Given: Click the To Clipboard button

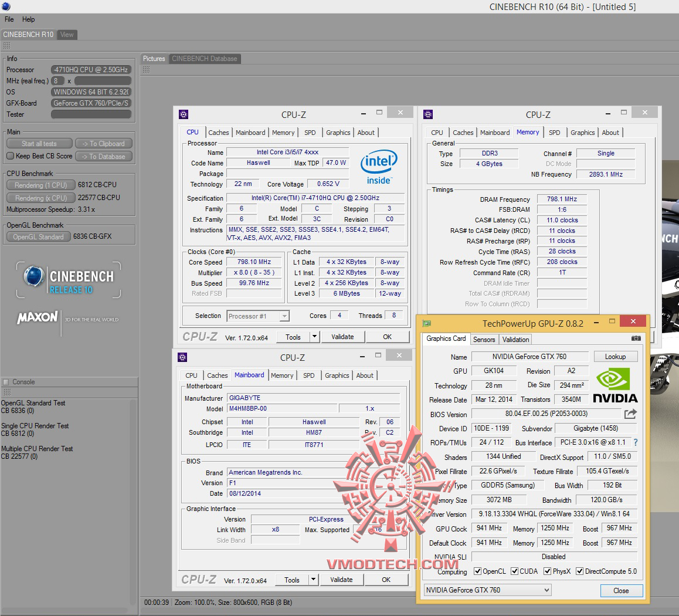Looking at the screenshot, I should pos(104,143).
